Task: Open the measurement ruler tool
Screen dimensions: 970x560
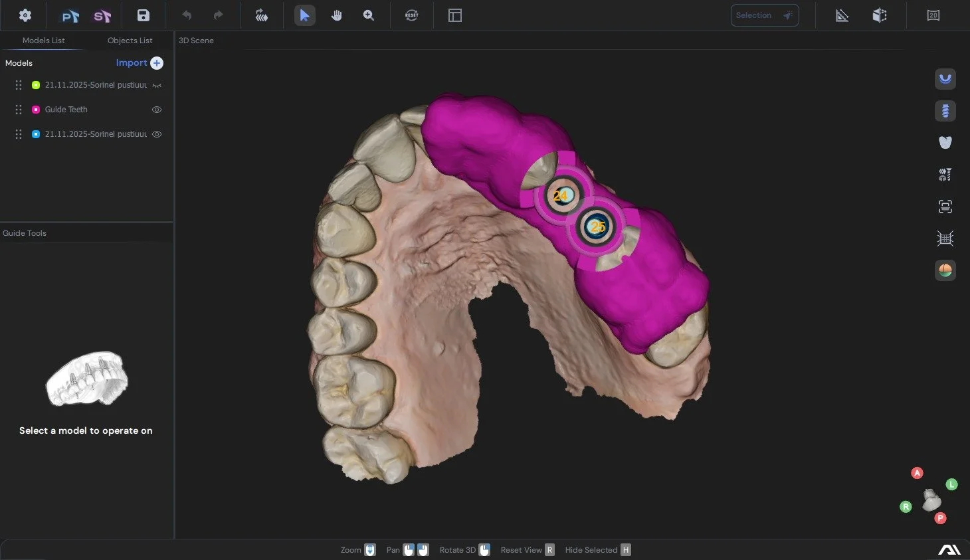Action: point(842,15)
